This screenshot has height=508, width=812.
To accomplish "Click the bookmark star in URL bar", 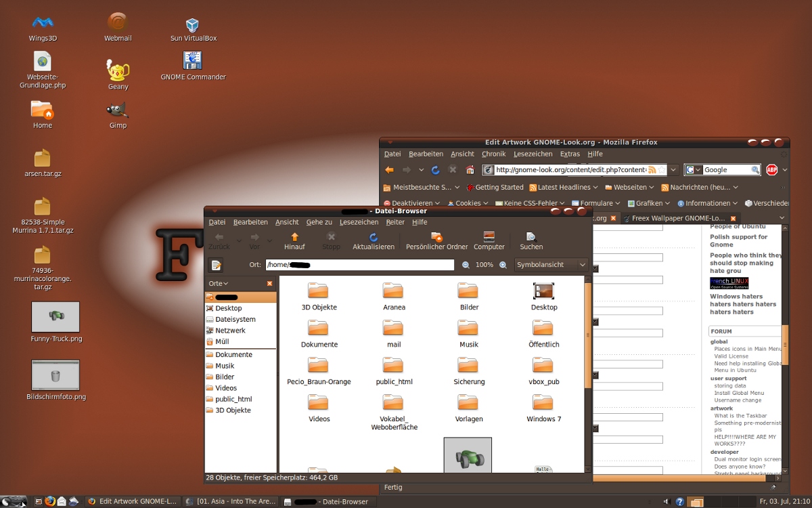I will tap(662, 170).
